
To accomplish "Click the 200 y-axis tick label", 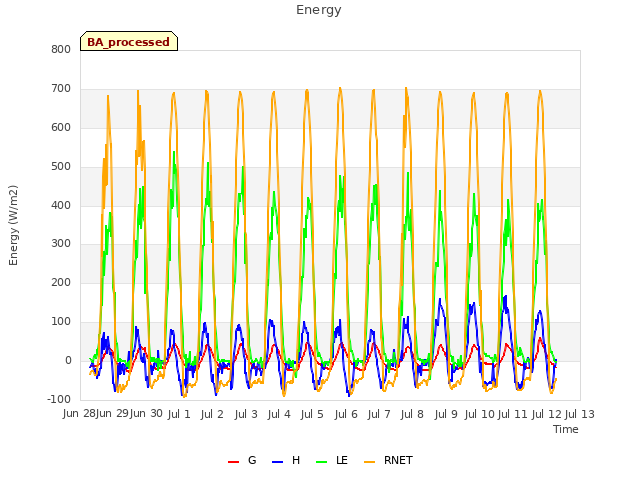I will click(61, 282).
